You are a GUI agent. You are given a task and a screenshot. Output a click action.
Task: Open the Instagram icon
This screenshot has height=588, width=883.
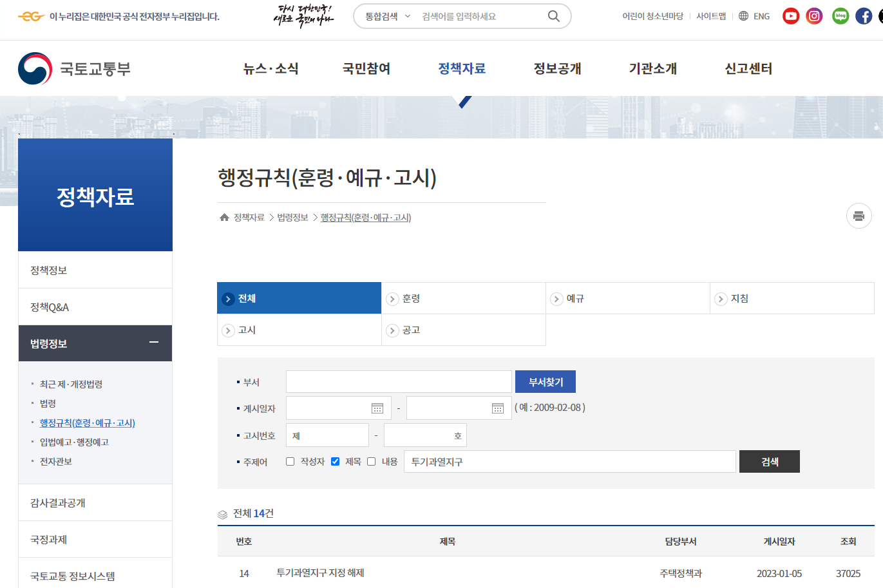tap(815, 16)
